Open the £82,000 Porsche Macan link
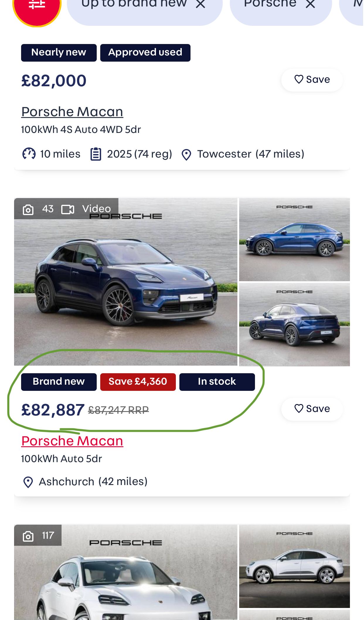 tap(72, 112)
